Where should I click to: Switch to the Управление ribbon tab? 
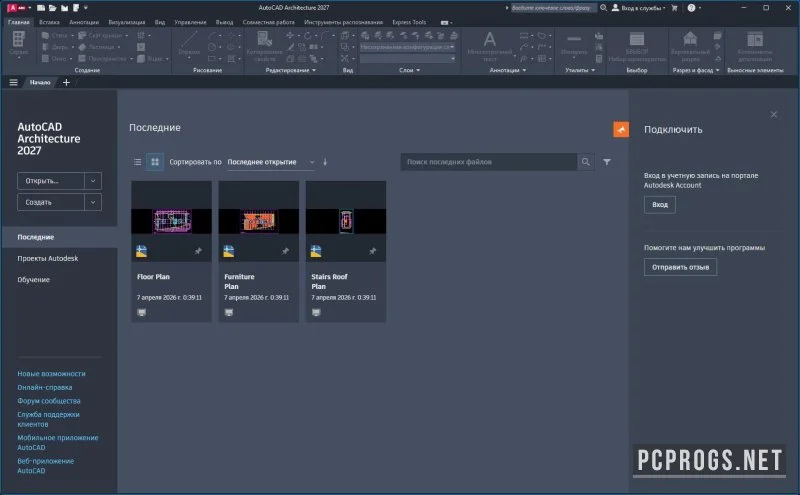pos(190,22)
